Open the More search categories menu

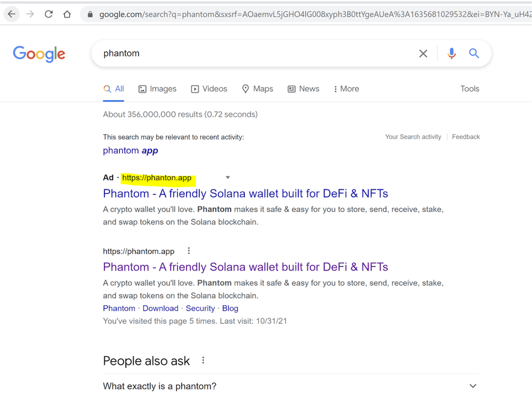[x=346, y=89]
